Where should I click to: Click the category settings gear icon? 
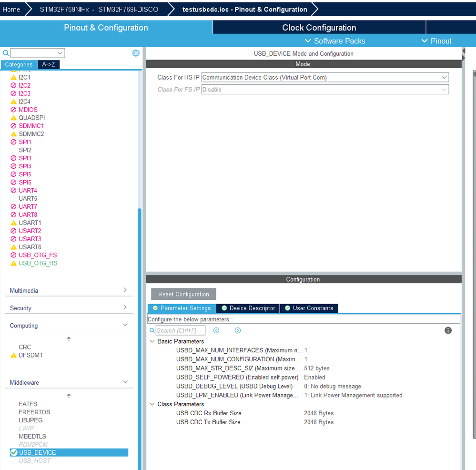[136, 53]
